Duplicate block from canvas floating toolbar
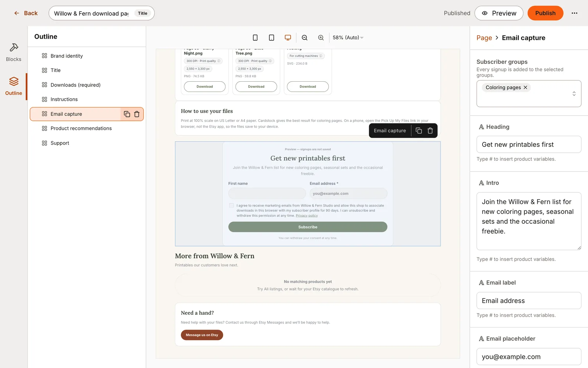Image resolution: width=588 pixels, height=368 pixels. 419,131
